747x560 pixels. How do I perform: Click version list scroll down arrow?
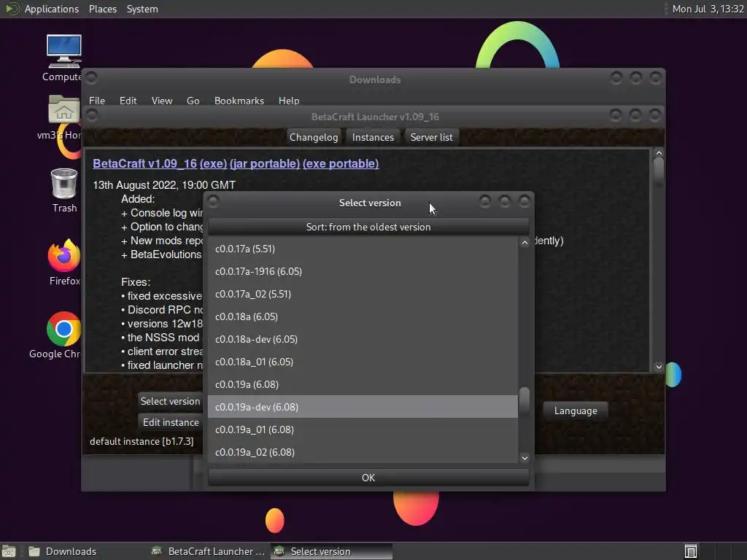coord(525,458)
